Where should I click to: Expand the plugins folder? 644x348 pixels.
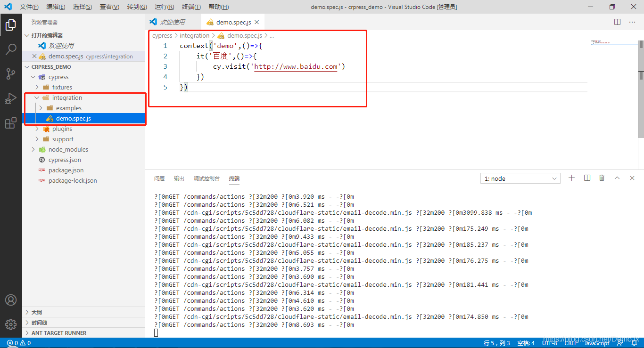[x=37, y=129]
